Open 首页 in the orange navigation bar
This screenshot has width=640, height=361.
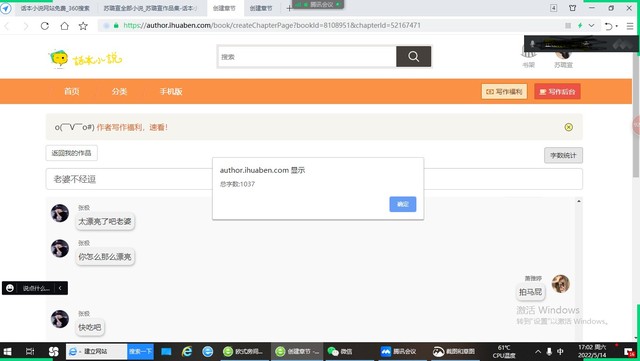72,91
